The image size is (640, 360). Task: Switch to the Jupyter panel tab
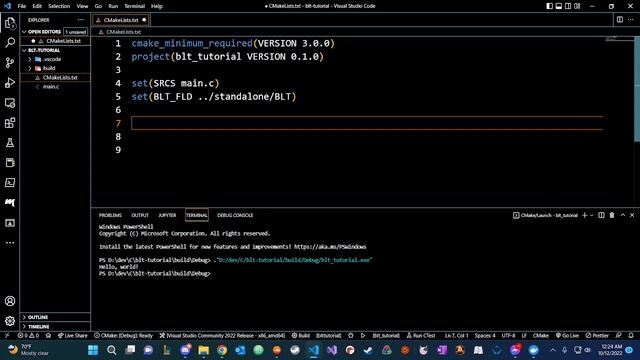tap(167, 215)
